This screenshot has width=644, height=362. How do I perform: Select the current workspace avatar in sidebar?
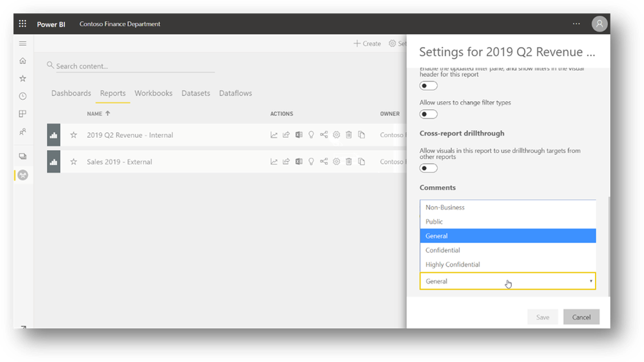coord(23,175)
